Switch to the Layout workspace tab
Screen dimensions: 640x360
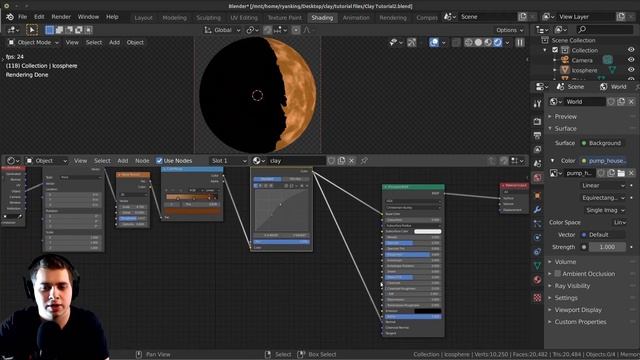click(x=143, y=18)
